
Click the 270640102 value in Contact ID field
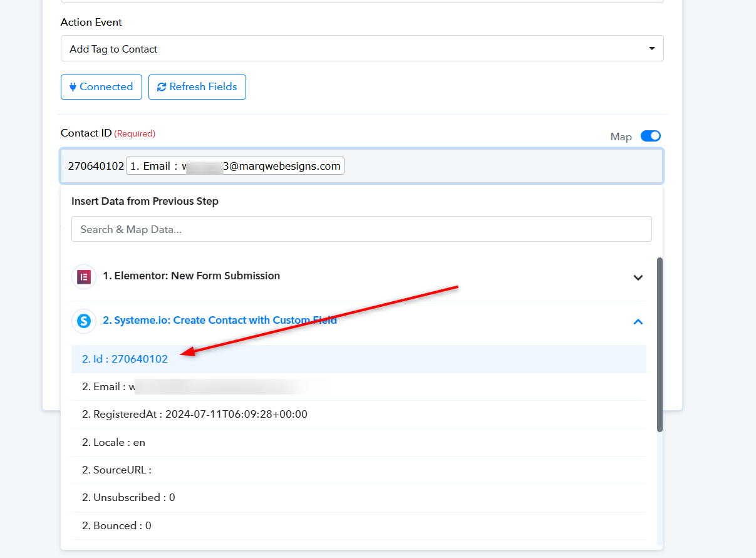tap(96, 166)
